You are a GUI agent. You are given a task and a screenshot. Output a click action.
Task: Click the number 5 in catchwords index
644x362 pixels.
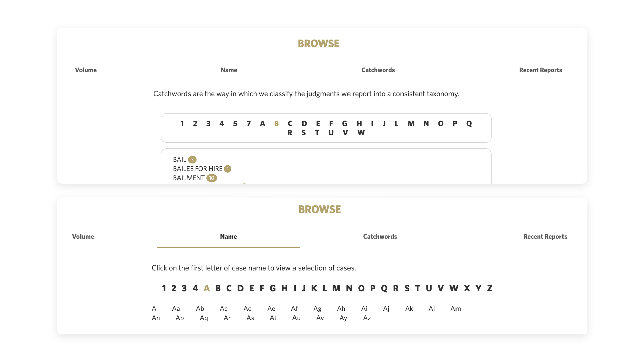(235, 124)
